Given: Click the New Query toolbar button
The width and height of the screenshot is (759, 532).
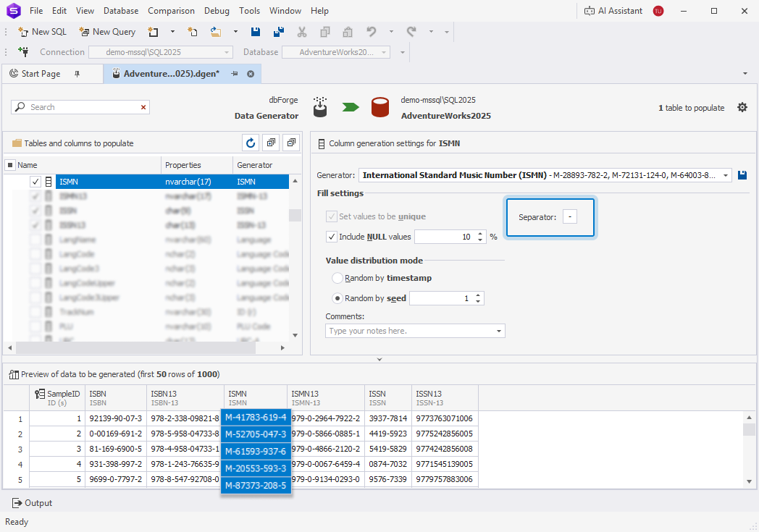Looking at the screenshot, I should (x=107, y=32).
